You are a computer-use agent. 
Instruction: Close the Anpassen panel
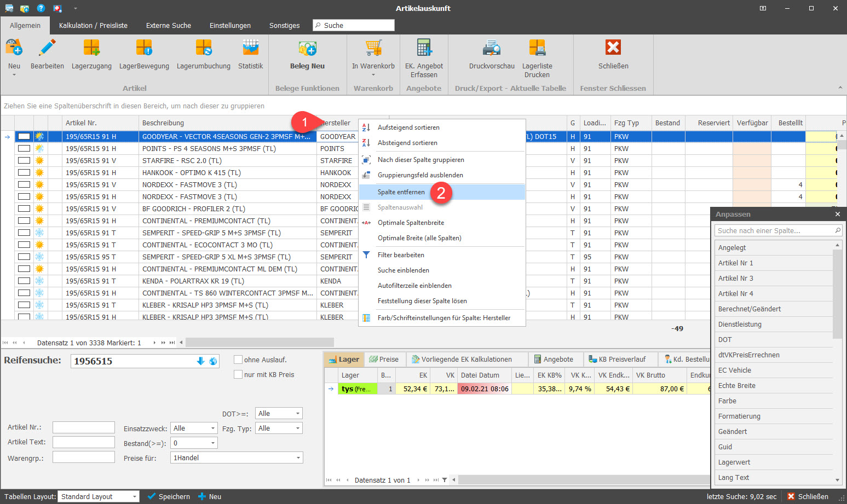837,214
